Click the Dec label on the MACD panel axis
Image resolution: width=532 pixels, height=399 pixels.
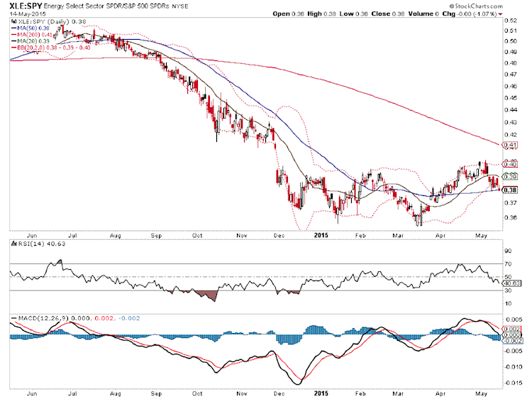(279, 393)
